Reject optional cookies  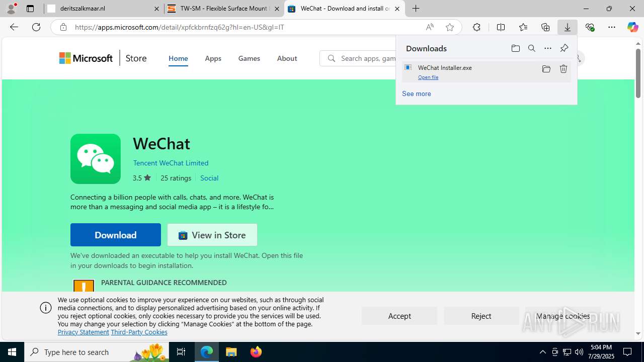481,316
